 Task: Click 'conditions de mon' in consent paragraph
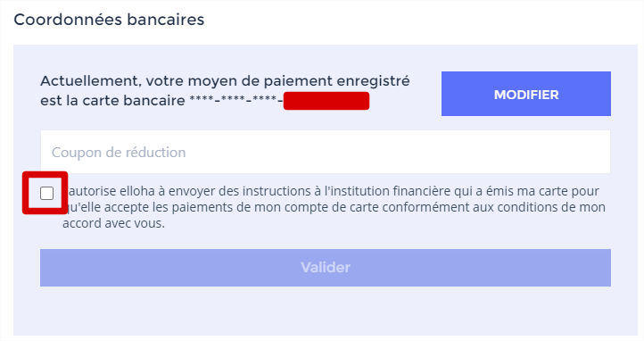551,207
